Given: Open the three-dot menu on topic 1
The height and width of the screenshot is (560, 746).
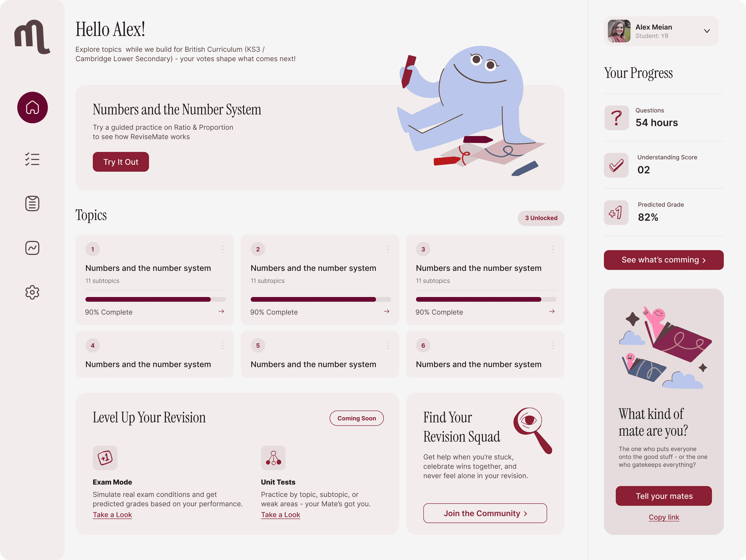Looking at the screenshot, I should point(222,249).
